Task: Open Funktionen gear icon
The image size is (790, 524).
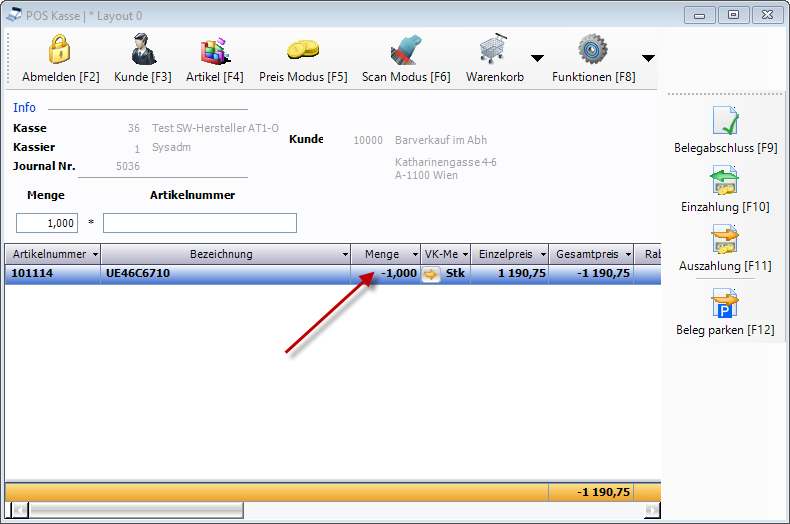Action: 592,49
